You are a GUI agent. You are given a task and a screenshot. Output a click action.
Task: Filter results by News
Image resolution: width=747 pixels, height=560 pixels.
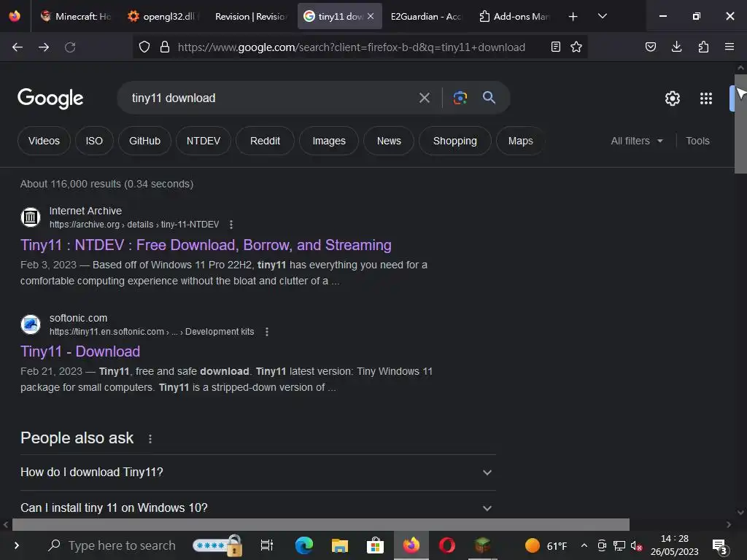point(389,141)
